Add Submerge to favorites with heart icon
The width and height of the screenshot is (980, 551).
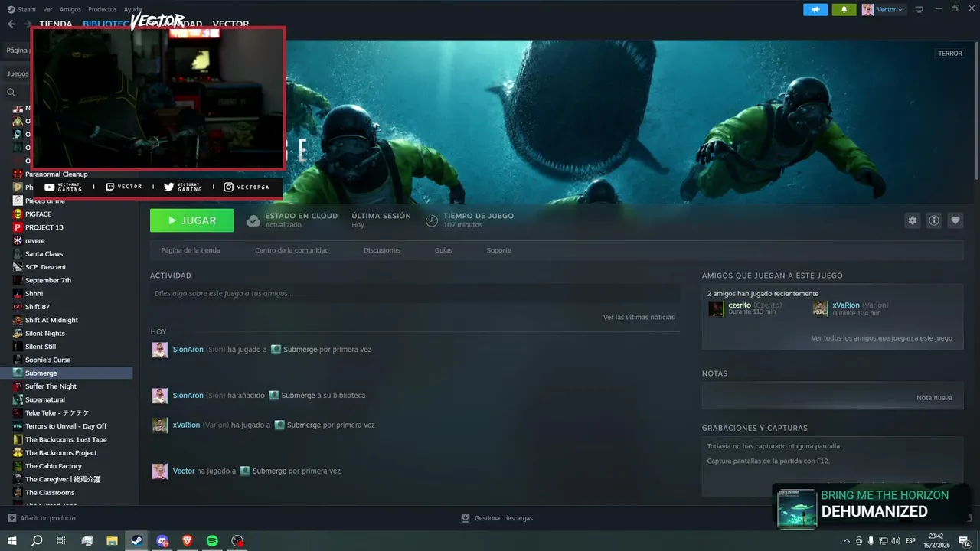point(955,220)
